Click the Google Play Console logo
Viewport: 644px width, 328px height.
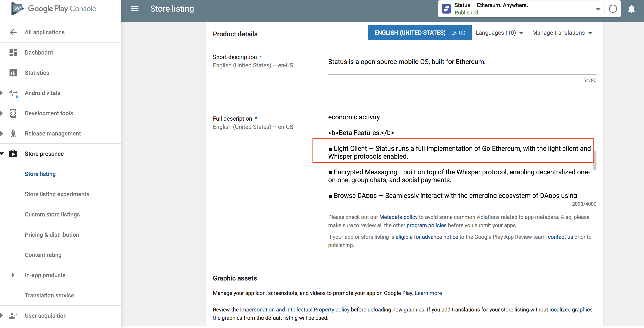(17, 9)
